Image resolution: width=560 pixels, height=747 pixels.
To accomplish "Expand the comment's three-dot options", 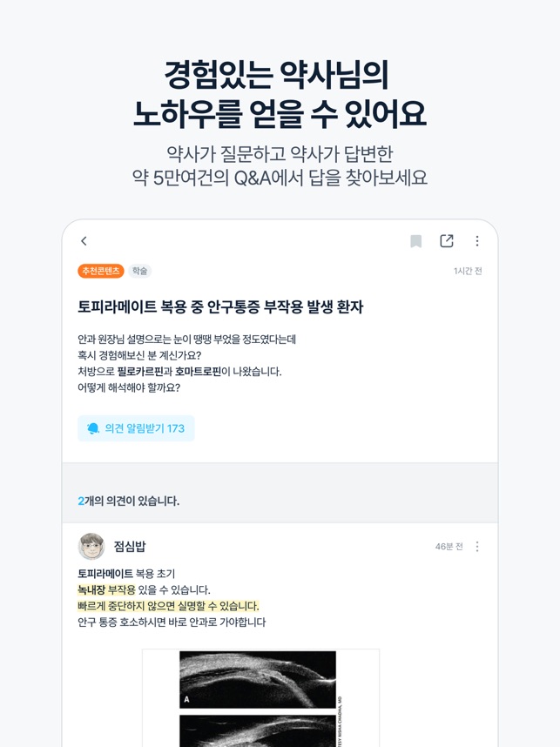I will (x=477, y=547).
